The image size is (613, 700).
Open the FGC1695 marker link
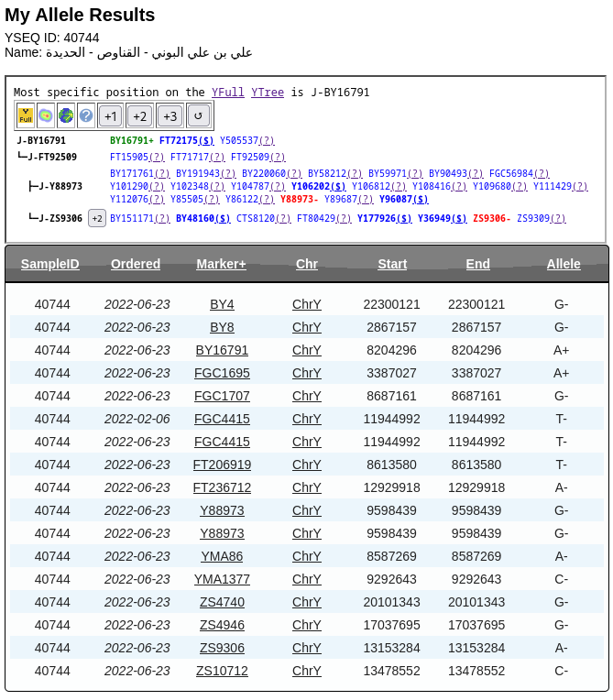[x=222, y=373]
